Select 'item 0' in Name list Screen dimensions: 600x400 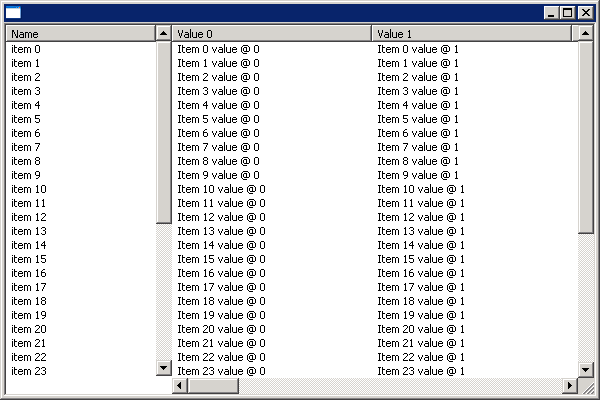26,49
